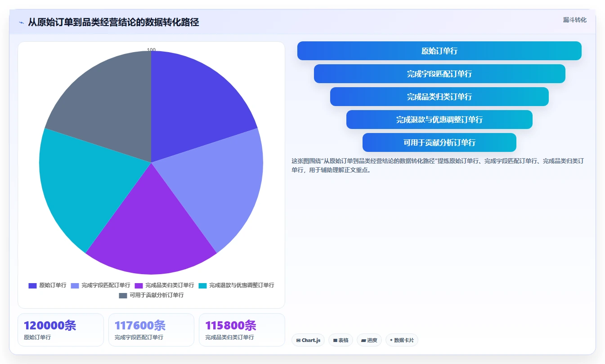605x364 pixels.
Task: Toggle the 可用于贡献分析订单行 legend swatch
Action: tap(123, 295)
